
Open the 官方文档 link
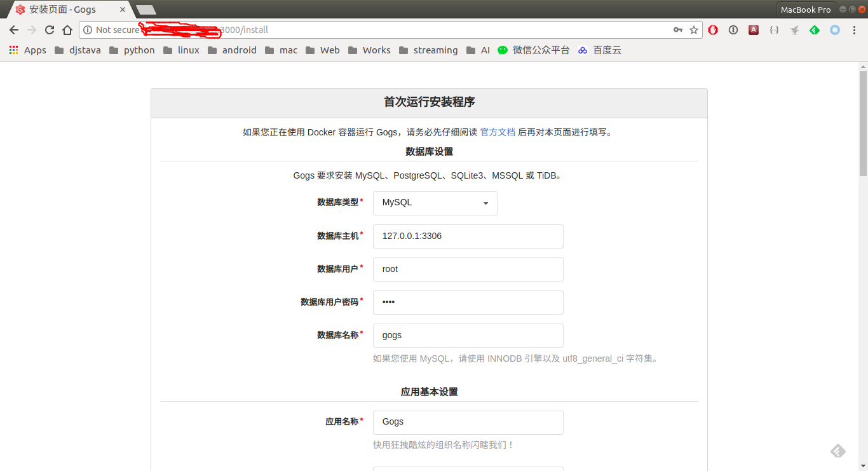[x=498, y=132]
